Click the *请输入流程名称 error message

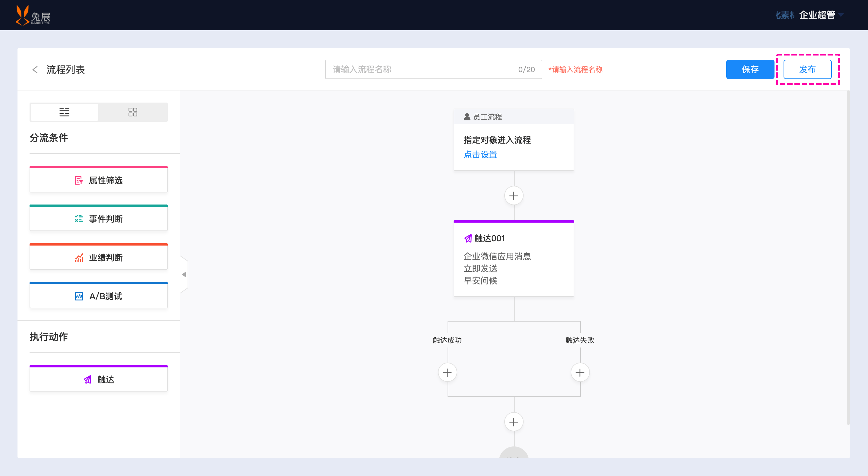[x=575, y=69]
